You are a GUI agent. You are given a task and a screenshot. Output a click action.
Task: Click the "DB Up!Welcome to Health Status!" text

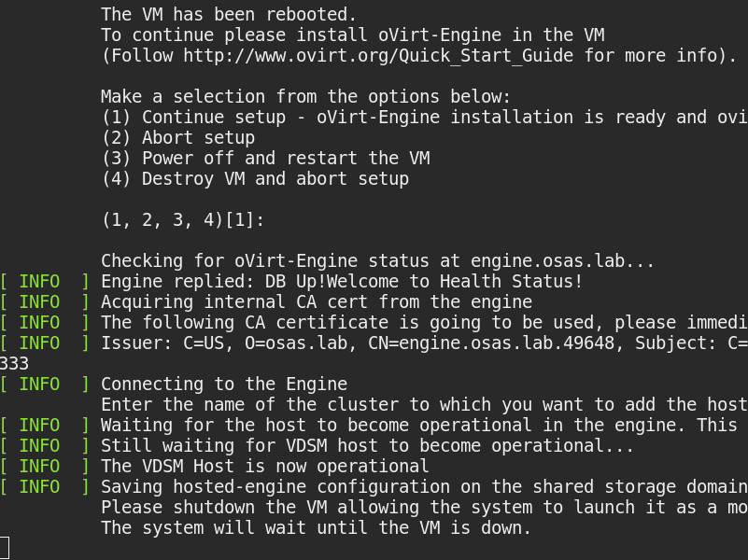point(430,281)
